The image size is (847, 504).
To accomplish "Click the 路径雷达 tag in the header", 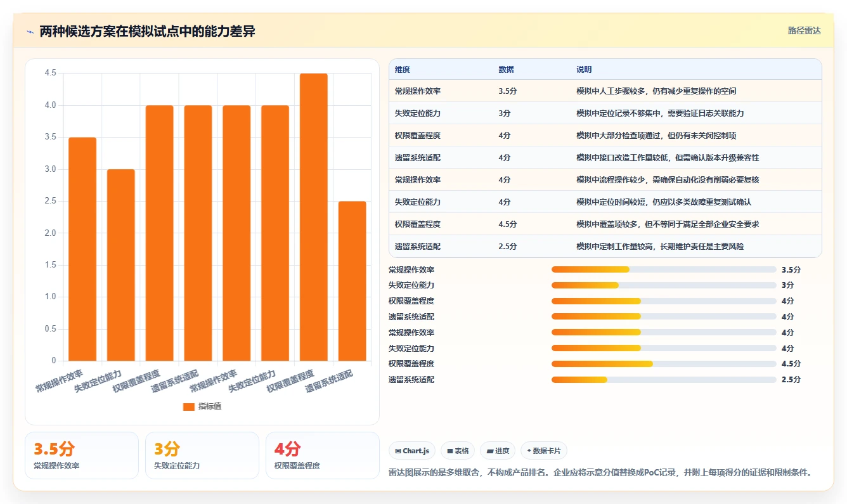I will point(804,30).
